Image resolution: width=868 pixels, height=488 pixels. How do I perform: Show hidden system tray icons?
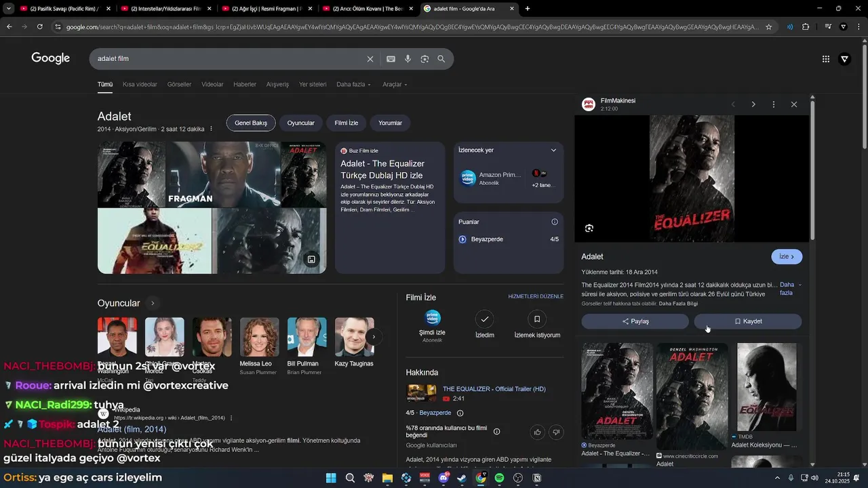[x=777, y=478]
